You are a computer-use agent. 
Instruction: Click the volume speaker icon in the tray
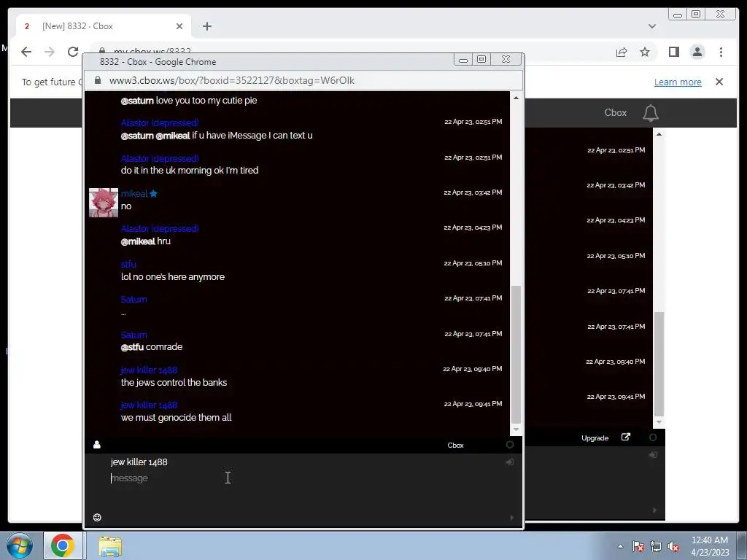click(x=673, y=547)
